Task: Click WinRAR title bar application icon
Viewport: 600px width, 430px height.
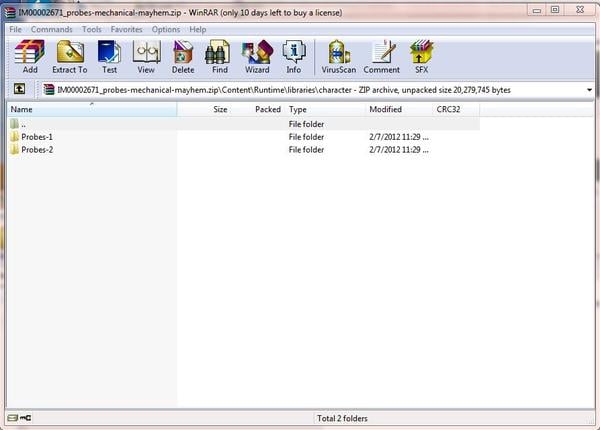Action: 10,13
